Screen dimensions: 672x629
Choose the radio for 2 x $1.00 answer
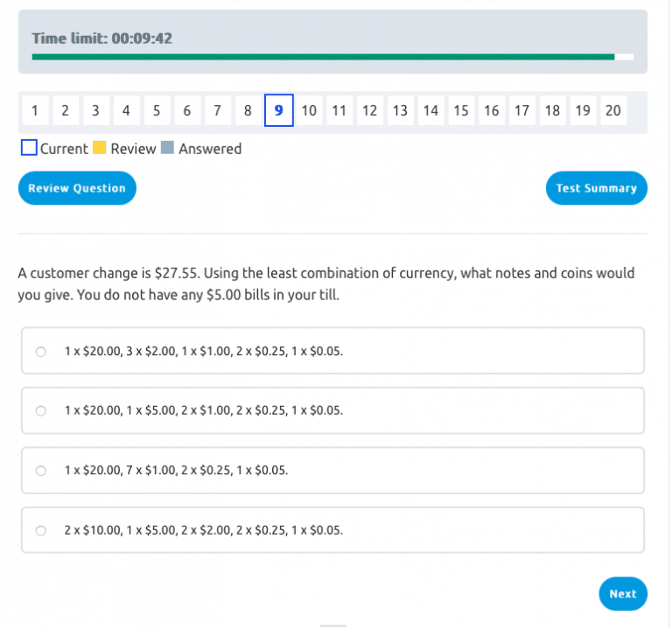(41, 411)
